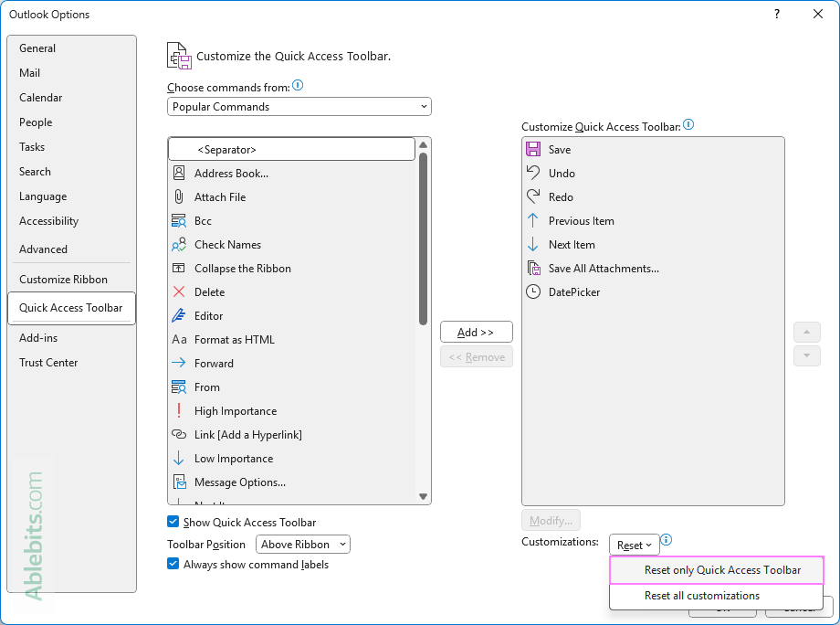Click the commands list scrollbar thumb

(424, 238)
